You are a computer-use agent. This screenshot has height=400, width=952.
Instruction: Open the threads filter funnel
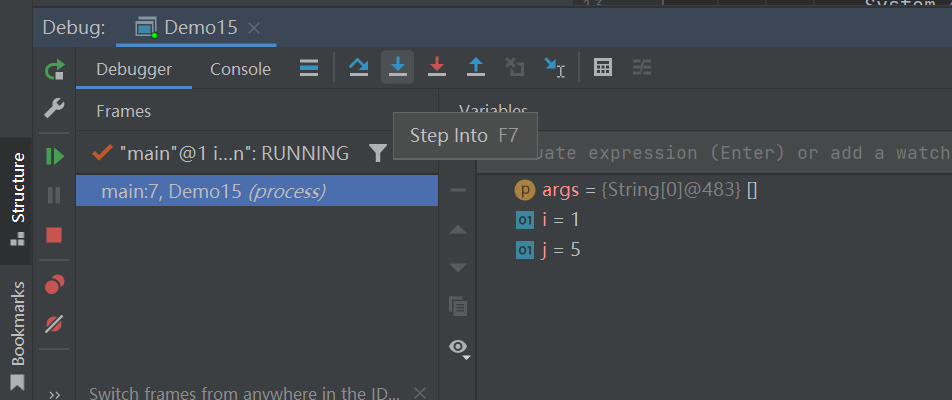pyautogui.click(x=377, y=153)
